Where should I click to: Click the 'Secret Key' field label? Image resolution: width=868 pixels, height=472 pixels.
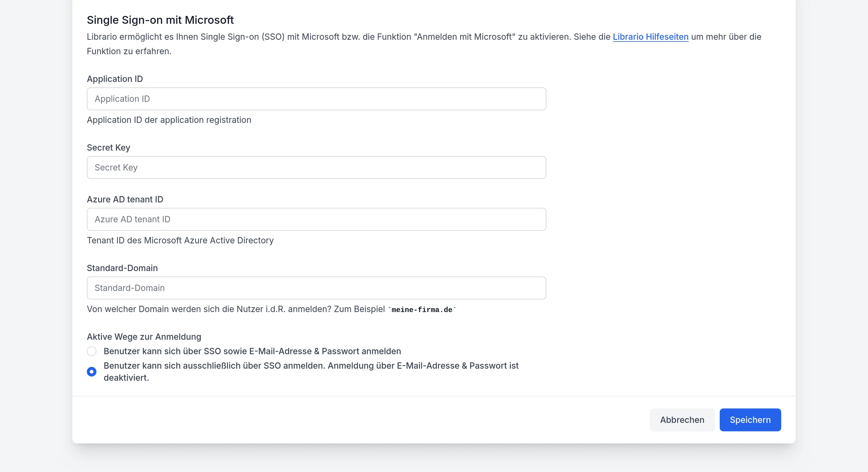point(108,148)
